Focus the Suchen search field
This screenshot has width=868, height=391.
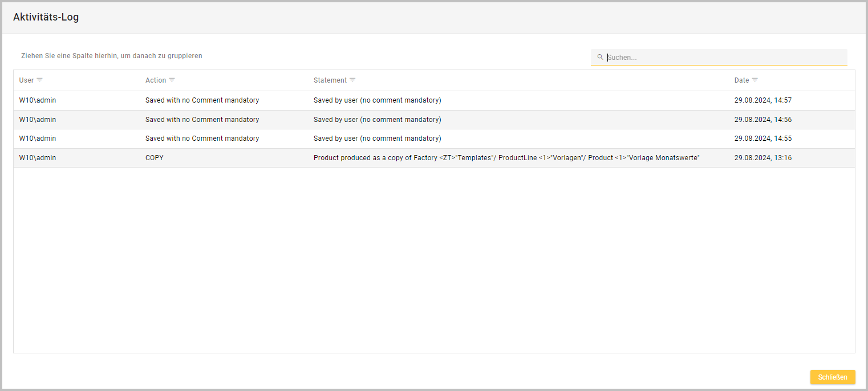click(x=724, y=58)
